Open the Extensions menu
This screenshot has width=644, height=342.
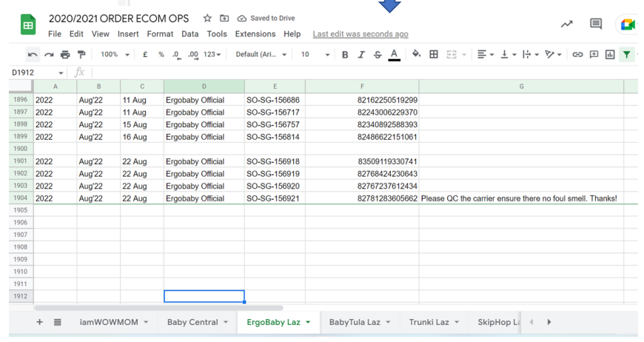pos(255,34)
